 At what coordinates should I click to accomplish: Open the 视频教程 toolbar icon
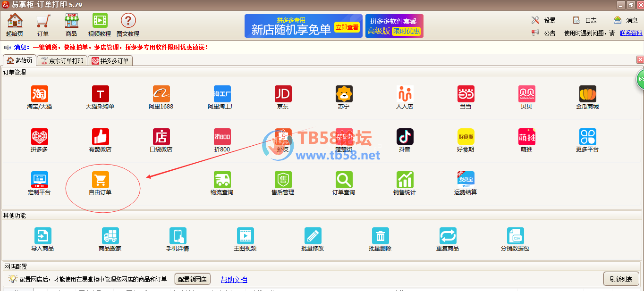100,25
